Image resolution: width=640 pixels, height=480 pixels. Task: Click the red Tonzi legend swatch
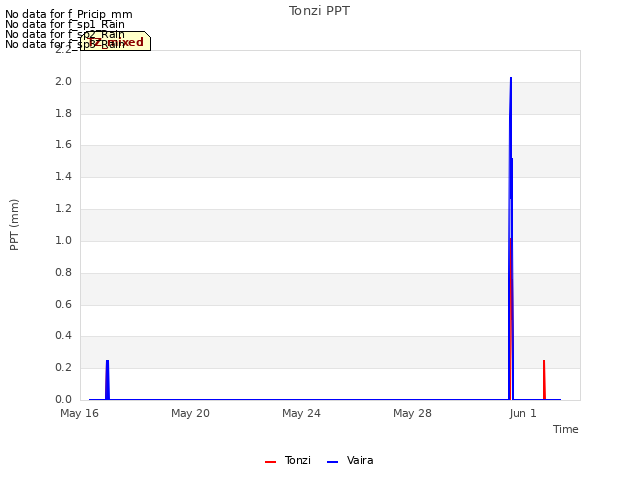click(x=271, y=462)
